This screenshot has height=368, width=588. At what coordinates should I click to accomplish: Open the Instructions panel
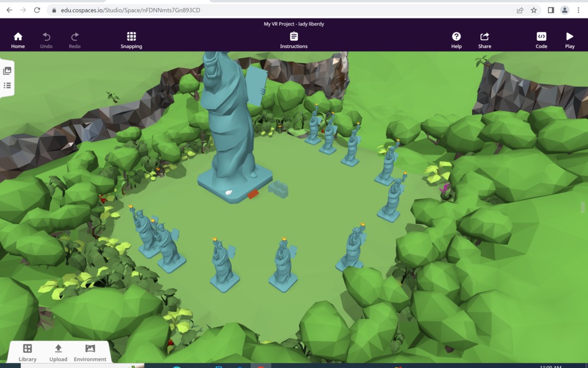293,40
